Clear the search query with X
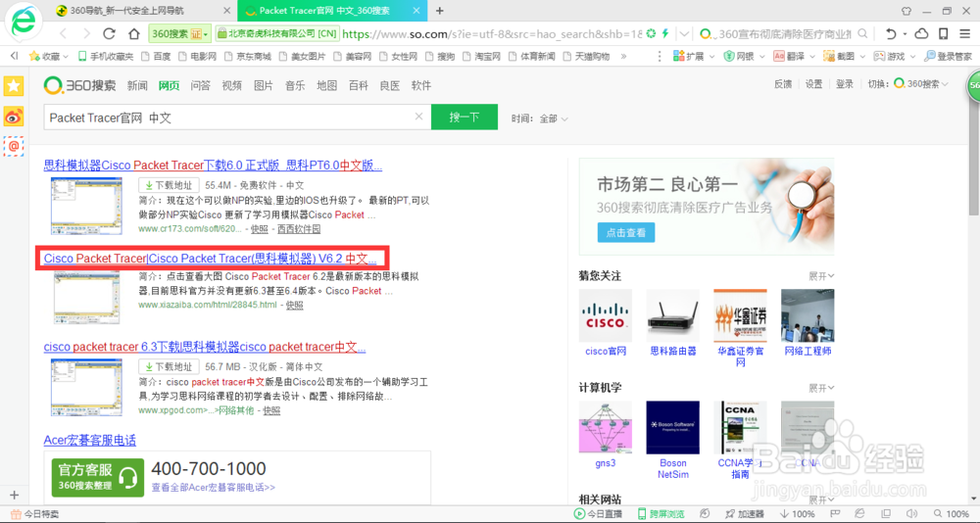This screenshot has height=523, width=980. tap(418, 117)
